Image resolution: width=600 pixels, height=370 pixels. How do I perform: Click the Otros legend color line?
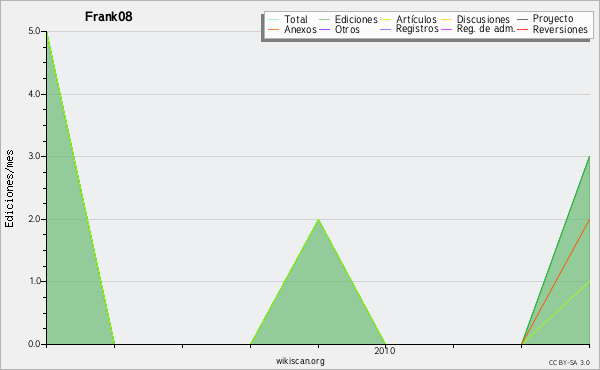(324, 29)
